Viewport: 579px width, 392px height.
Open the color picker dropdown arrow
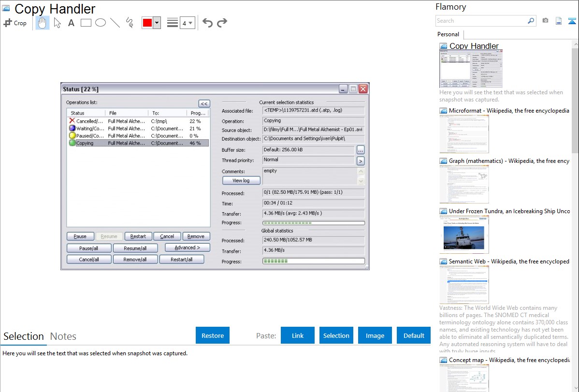(x=157, y=23)
